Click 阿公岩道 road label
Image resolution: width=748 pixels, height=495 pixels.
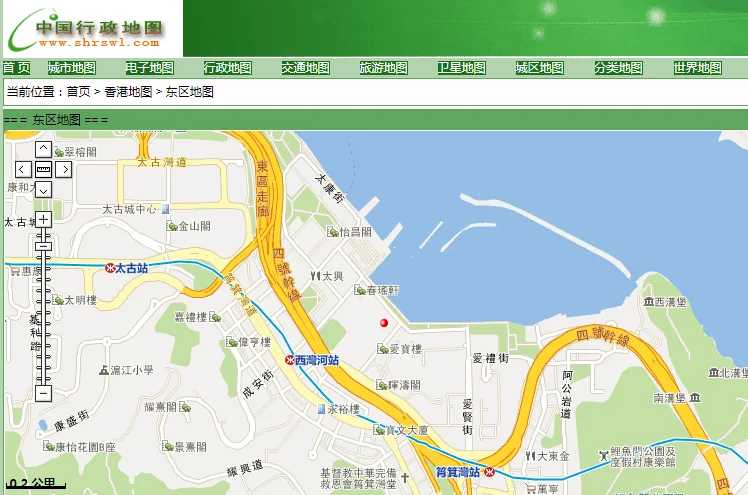coord(566,394)
